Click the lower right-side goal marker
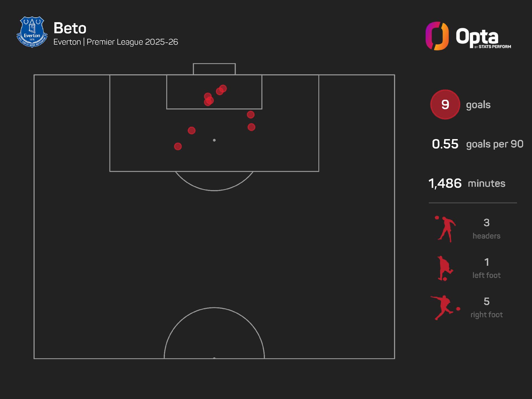Screen dimensions: 532x399 coord(251,127)
